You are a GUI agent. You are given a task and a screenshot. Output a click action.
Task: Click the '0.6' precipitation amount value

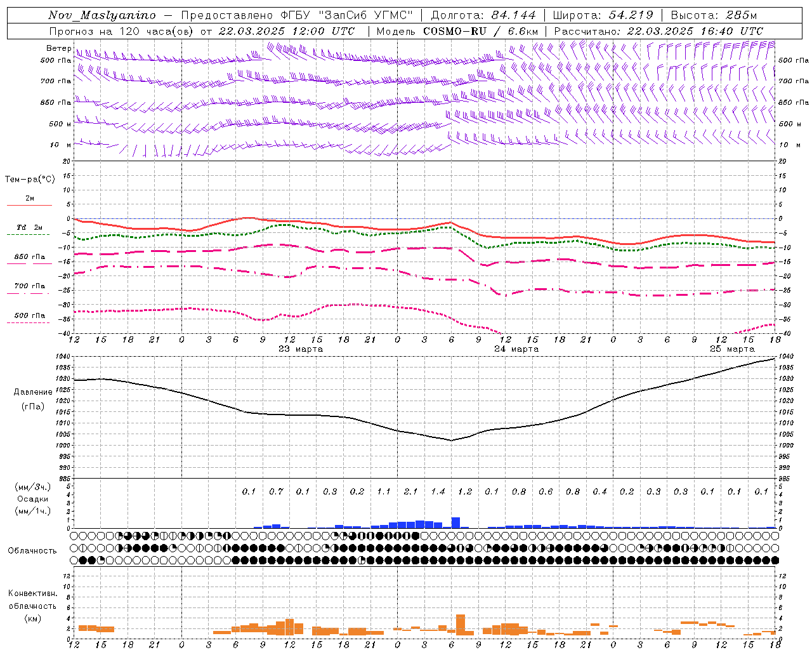(x=546, y=491)
